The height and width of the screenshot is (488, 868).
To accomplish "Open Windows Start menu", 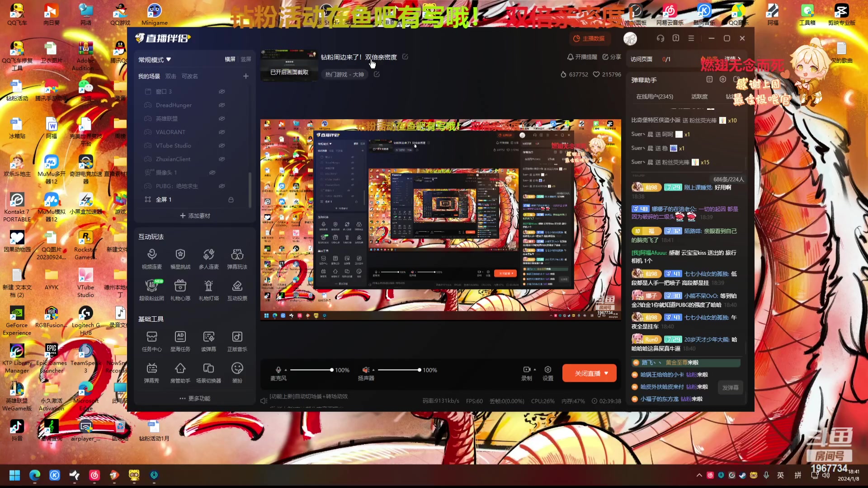I will [15, 475].
